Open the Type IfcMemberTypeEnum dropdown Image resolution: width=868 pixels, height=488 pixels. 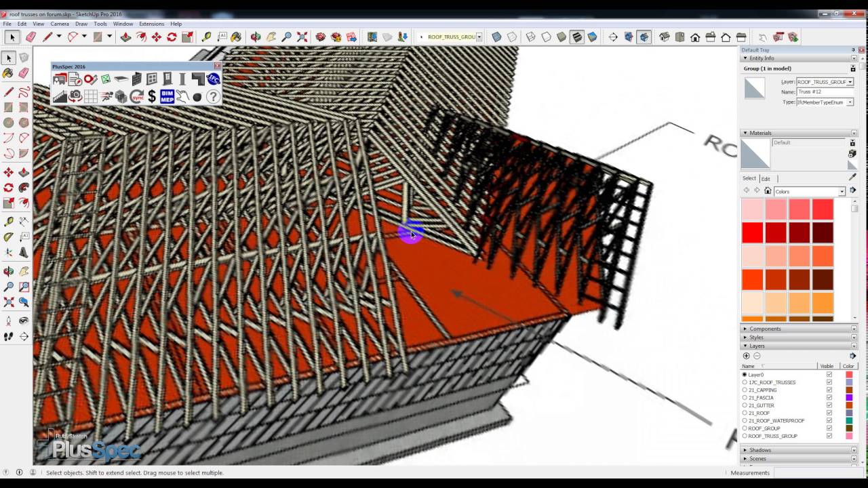(x=850, y=102)
